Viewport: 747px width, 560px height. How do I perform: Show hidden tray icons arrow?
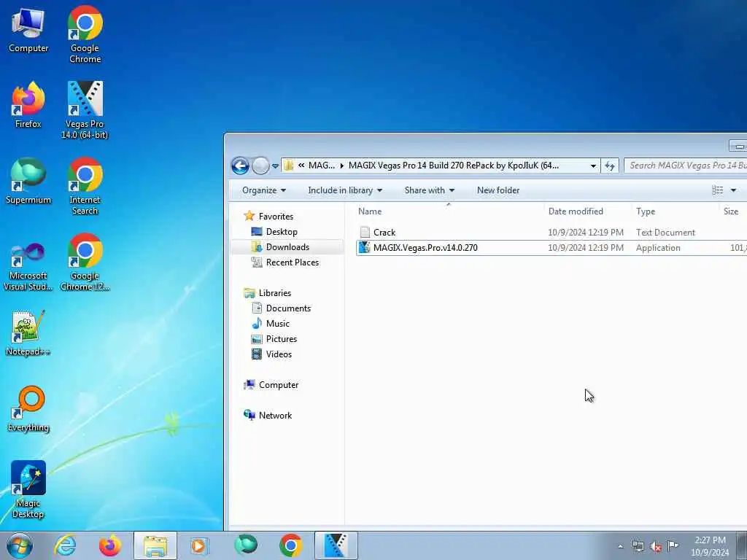click(x=620, y=546)
